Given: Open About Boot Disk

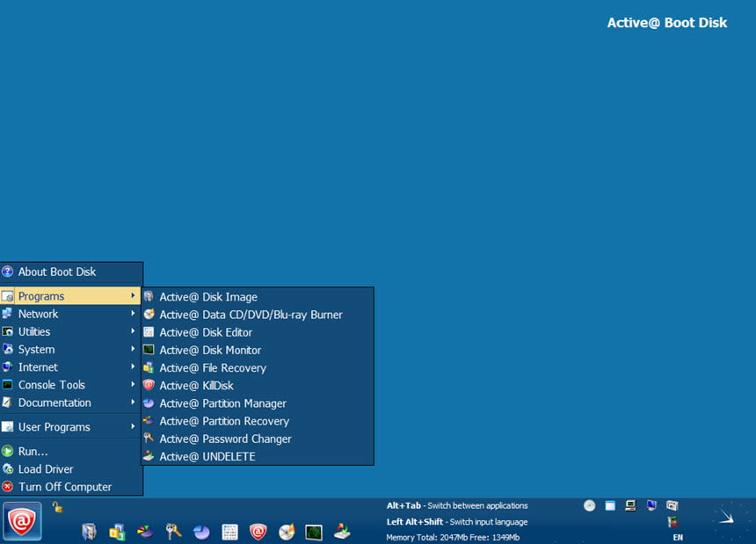Looking at the screenshot, I should (70, 272).
